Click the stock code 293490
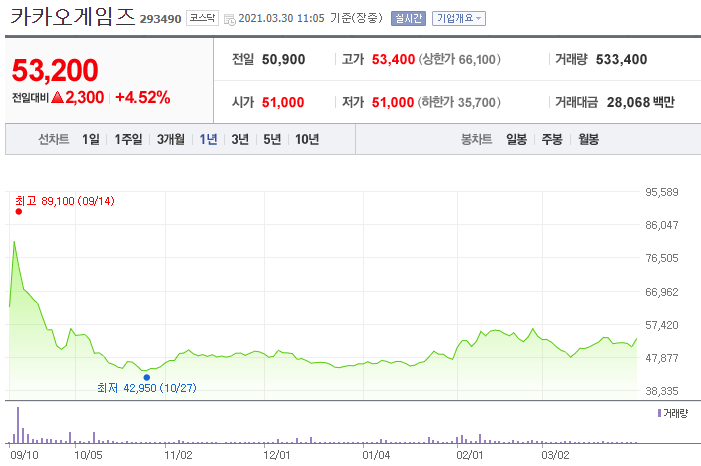 click(x=160, y=19)
